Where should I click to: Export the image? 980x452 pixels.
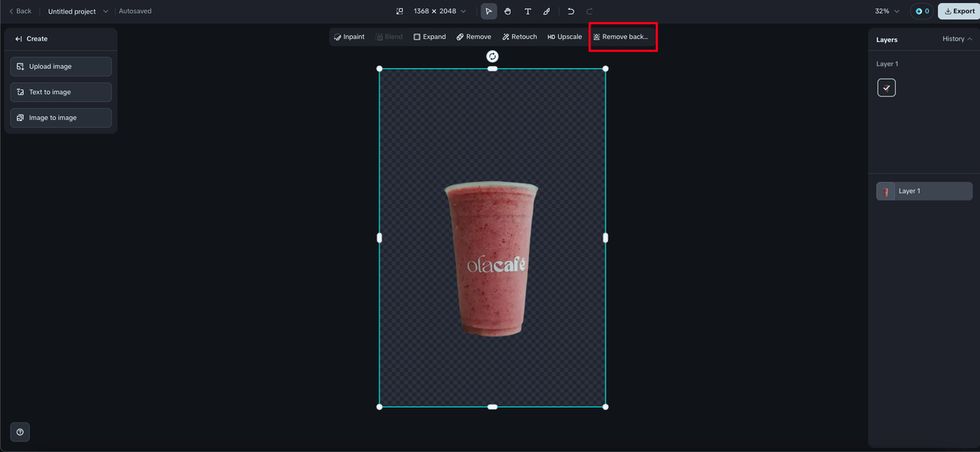click(959, 11)
